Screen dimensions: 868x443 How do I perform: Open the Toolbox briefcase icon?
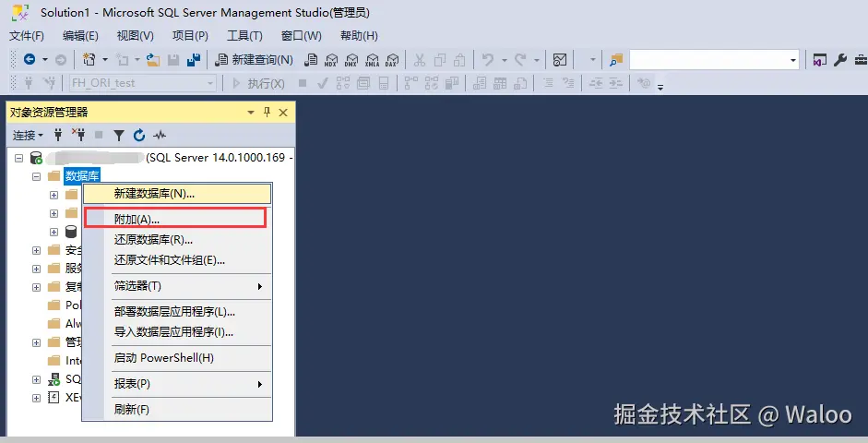861,59
